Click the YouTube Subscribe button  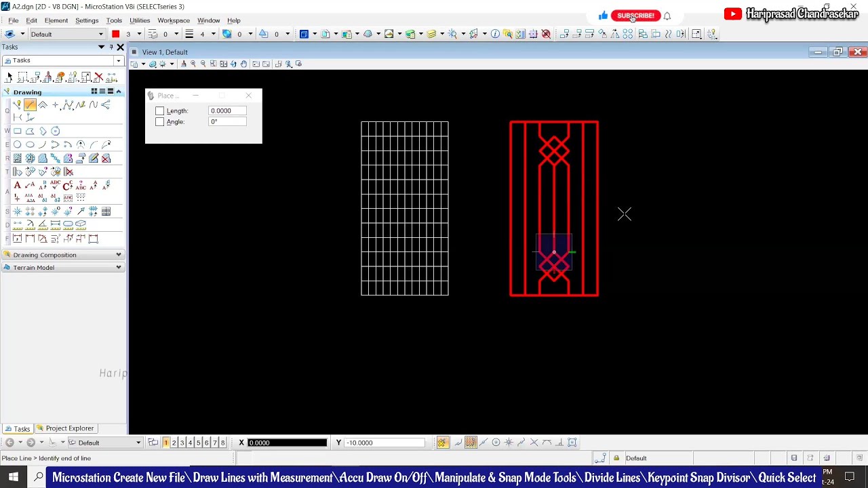pos(635,16)
